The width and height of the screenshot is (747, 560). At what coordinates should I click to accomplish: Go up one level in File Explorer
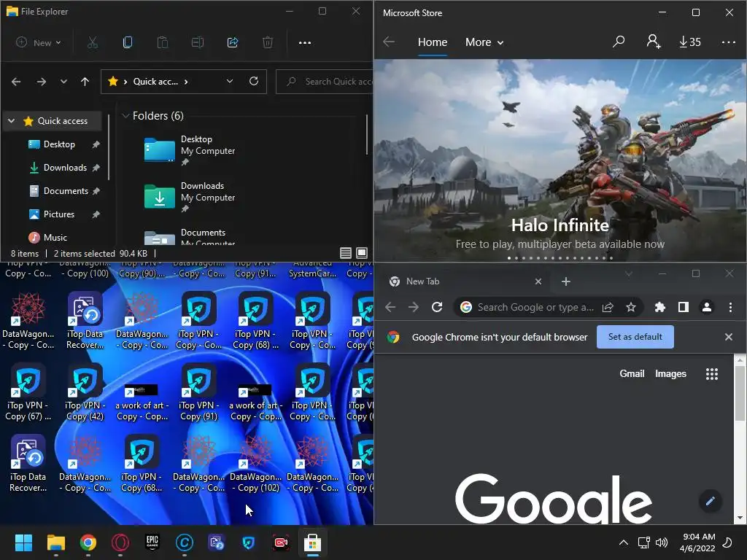click(x=85, y=82)
